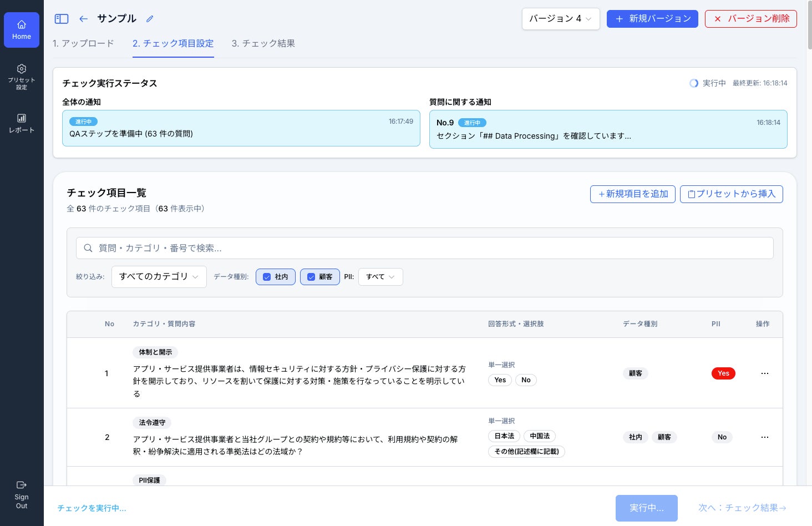
Task: Open preset settings gear icon
Action: (22, 69)
